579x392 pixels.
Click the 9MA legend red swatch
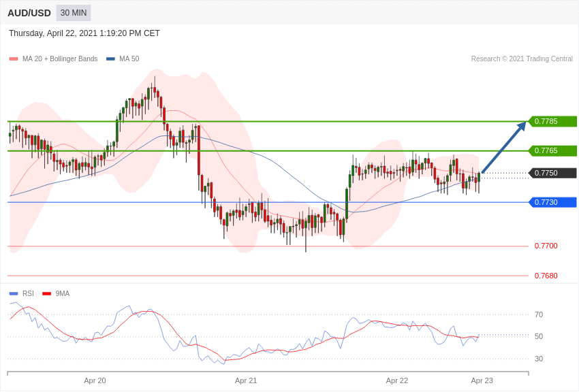(46, 294)
